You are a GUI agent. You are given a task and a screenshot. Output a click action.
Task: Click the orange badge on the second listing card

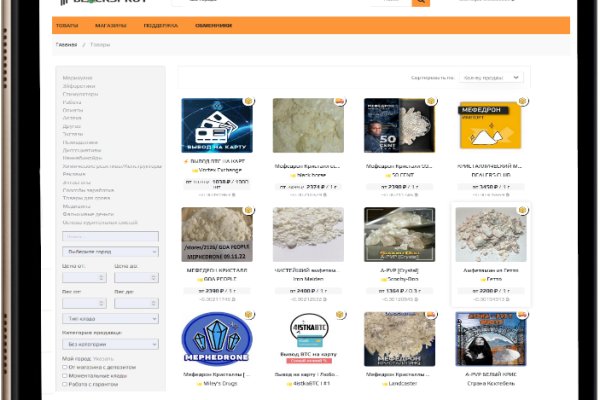point(340,101)
